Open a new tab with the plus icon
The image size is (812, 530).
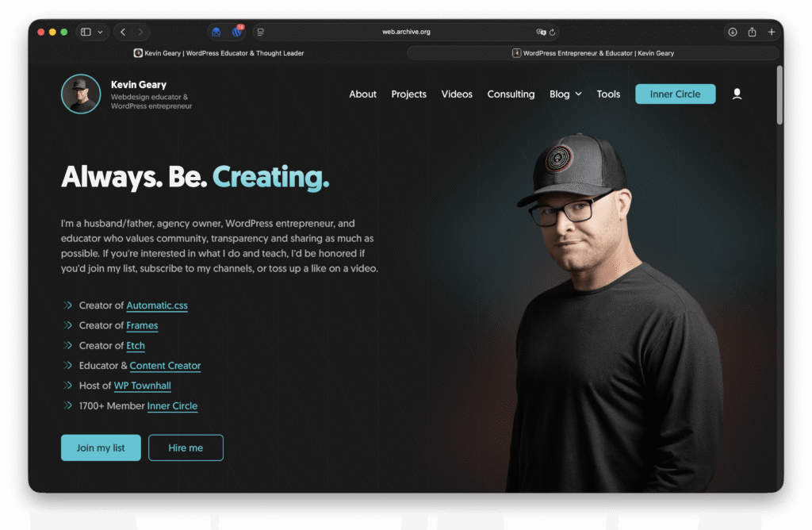(771, 32)
